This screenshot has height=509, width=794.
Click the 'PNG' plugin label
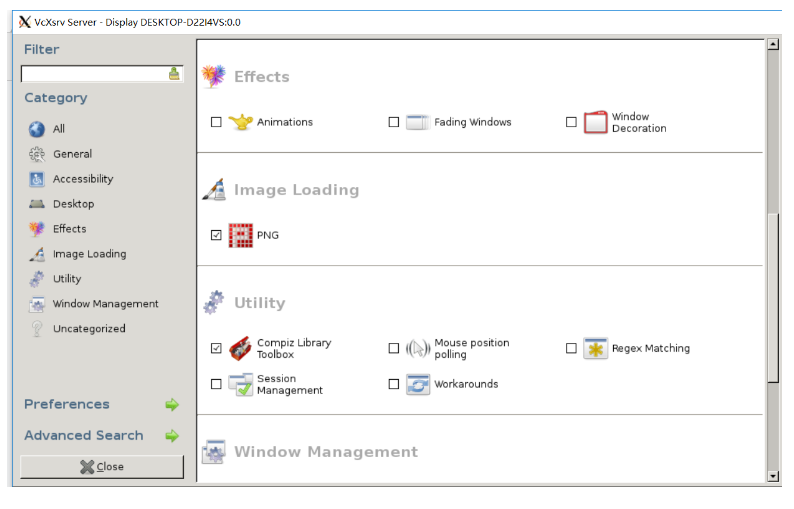tap(267, 235)
